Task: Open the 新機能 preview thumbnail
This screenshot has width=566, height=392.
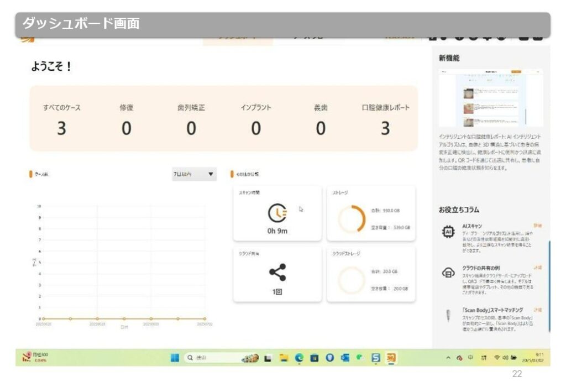Action: (x=491, y=98)
